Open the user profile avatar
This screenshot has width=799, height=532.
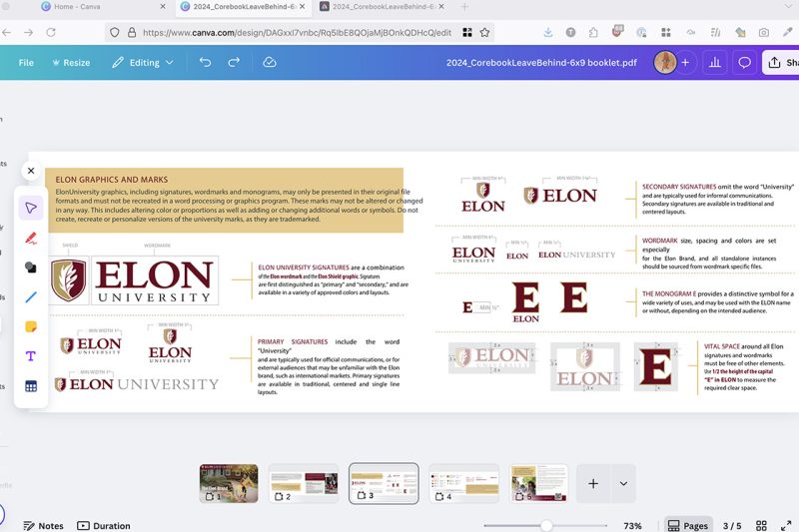(x=665, y=62)
